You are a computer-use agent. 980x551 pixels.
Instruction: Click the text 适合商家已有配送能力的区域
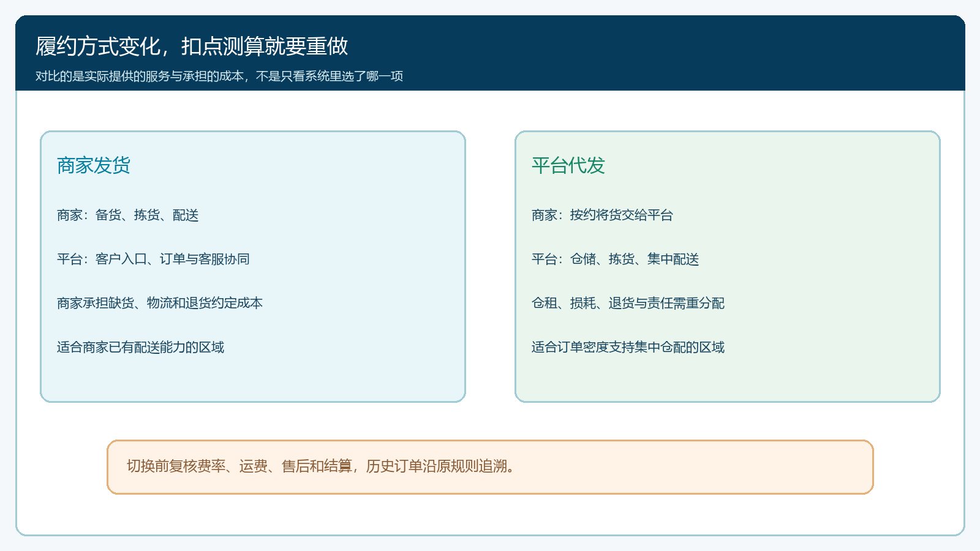tap(141, 347)
